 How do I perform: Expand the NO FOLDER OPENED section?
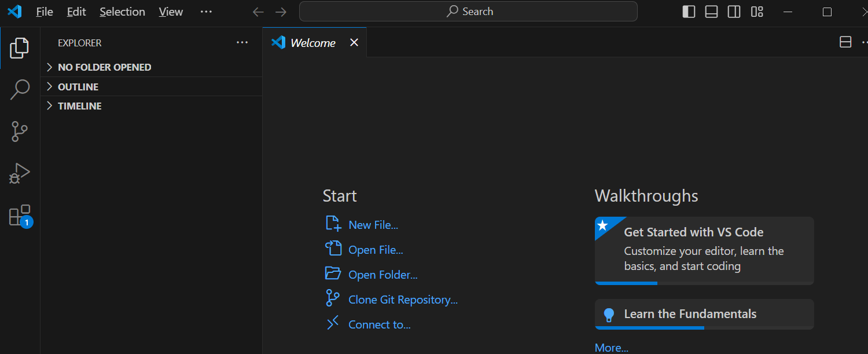pyautogui.click(x=152, y=67)
